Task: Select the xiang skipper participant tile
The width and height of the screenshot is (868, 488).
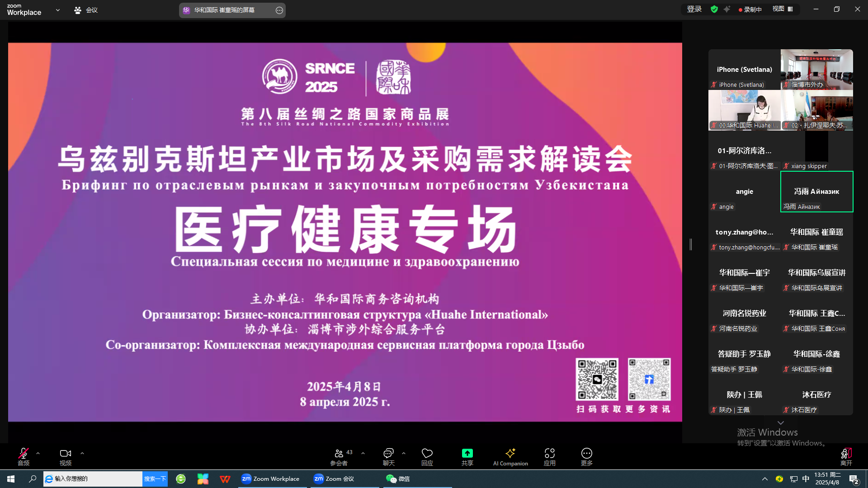Action: (817, 150)
